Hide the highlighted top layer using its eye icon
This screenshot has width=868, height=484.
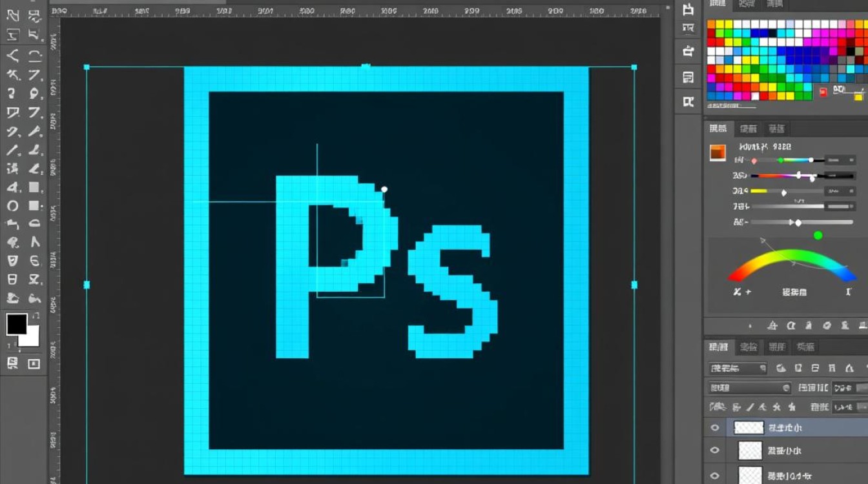(x=715, y=427)
